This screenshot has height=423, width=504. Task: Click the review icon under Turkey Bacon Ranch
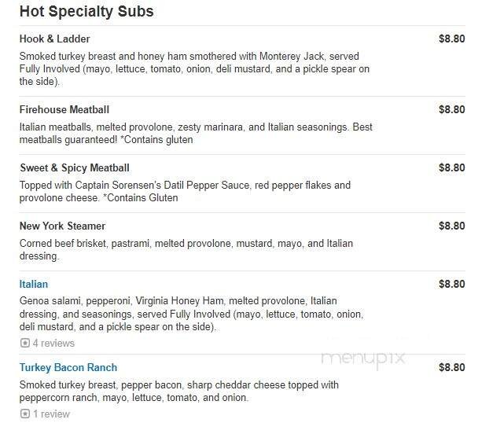point(24,414)
